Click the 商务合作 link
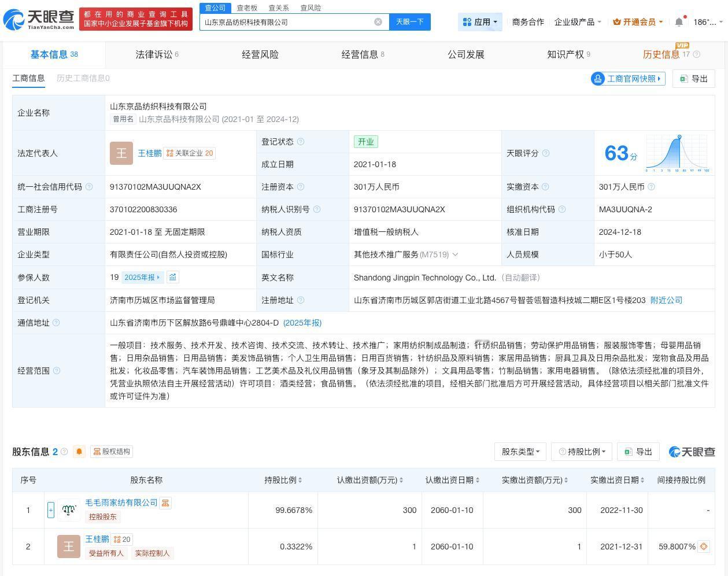Screen dimensions: 728x576 click(x=528, y=22)
